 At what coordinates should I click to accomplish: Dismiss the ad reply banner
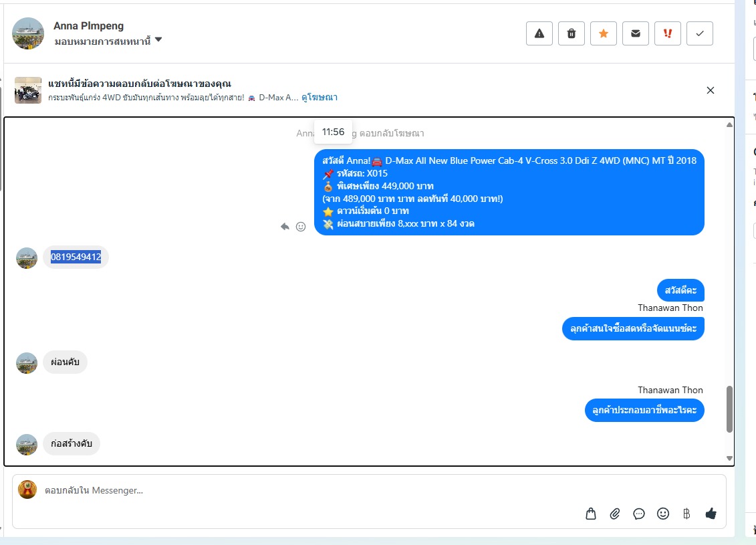tap(710, 90)
